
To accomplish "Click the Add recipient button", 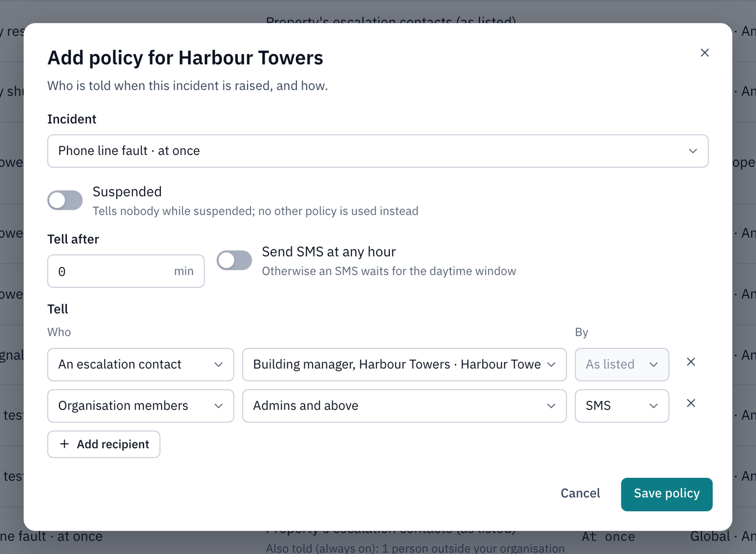I will [x=104, y=444].
